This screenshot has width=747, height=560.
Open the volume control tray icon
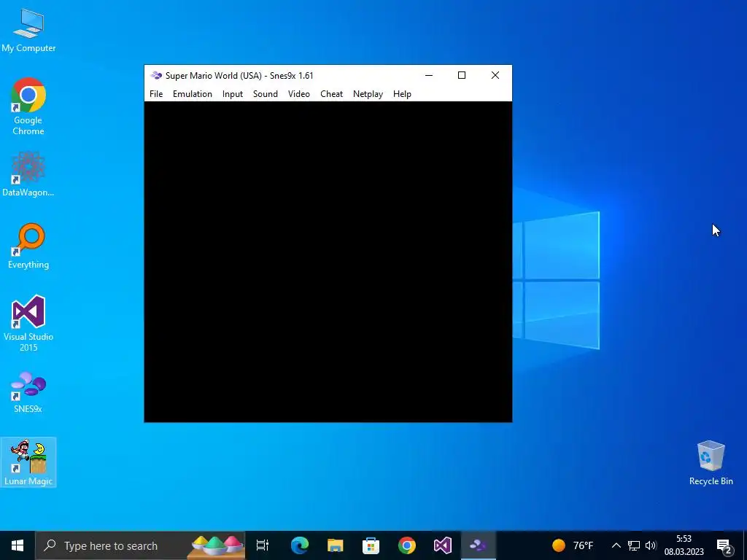(x=651, y=545)
